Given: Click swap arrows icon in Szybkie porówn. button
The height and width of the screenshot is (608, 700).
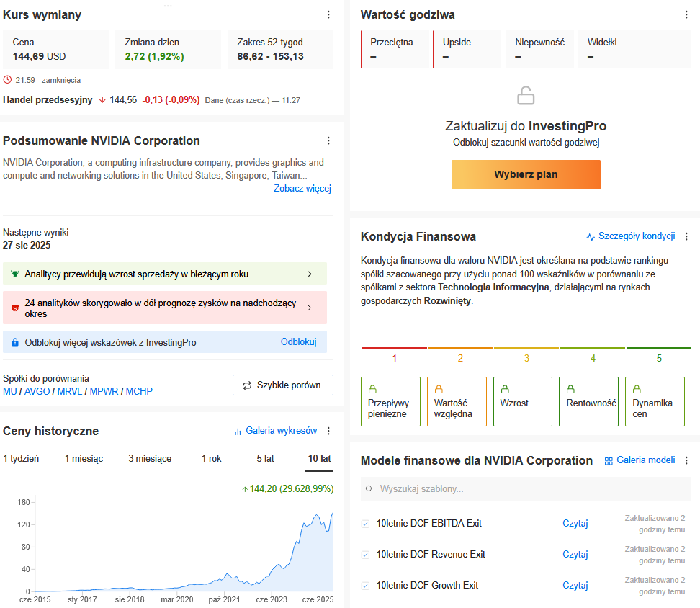Looking at the screenshot, I should (x=247, y=385).
